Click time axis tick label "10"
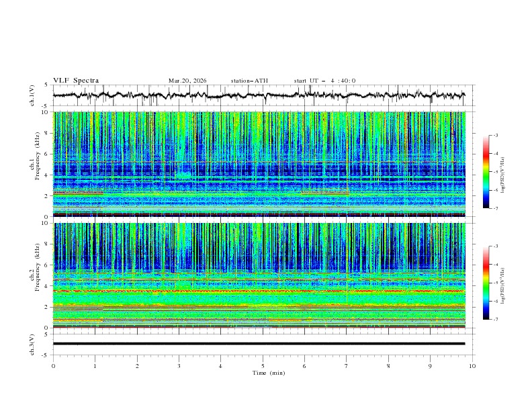 coord(472,366)
